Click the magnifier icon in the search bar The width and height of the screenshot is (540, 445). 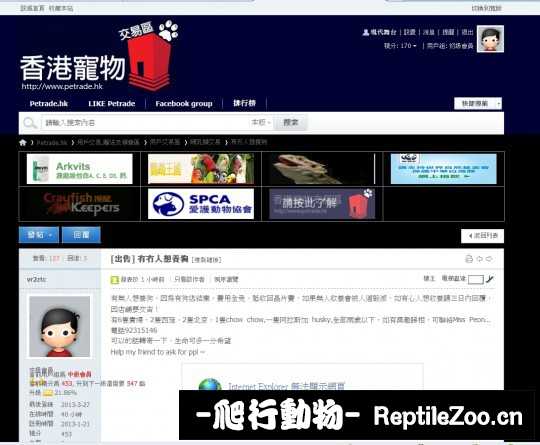coord(30,123)
